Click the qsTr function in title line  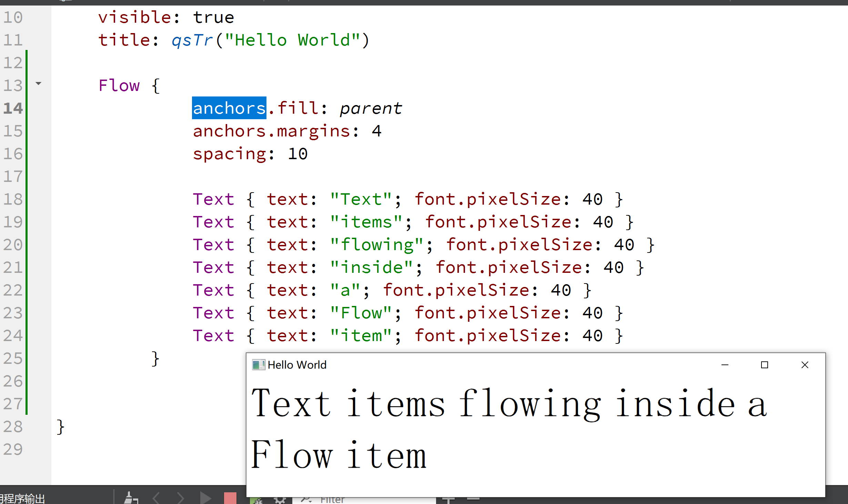tap(192, 40)
